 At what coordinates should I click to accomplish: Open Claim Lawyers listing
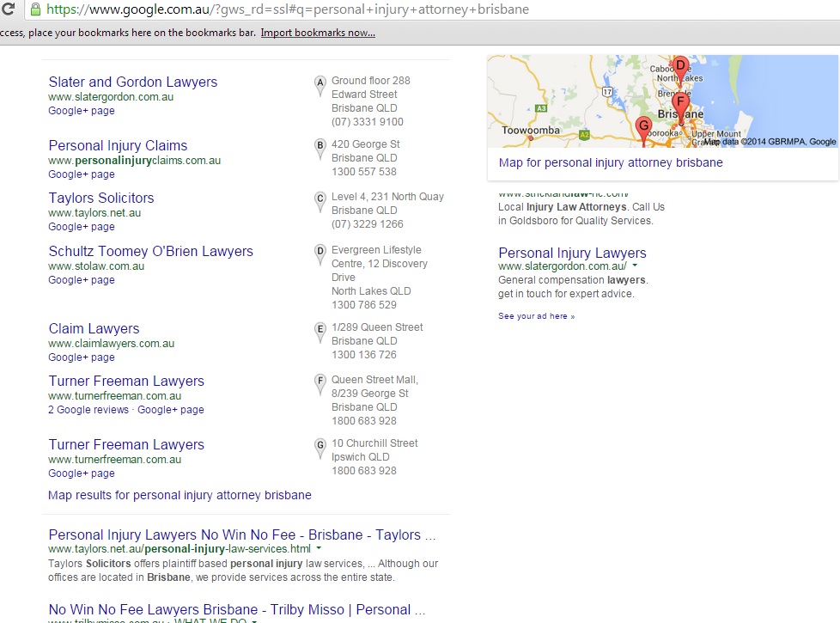(94, 328)
